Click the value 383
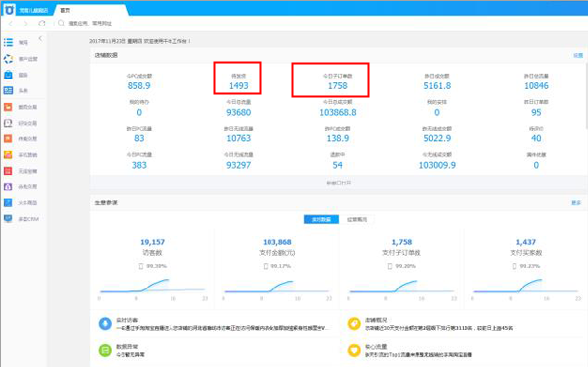 [x=139, y=165]
